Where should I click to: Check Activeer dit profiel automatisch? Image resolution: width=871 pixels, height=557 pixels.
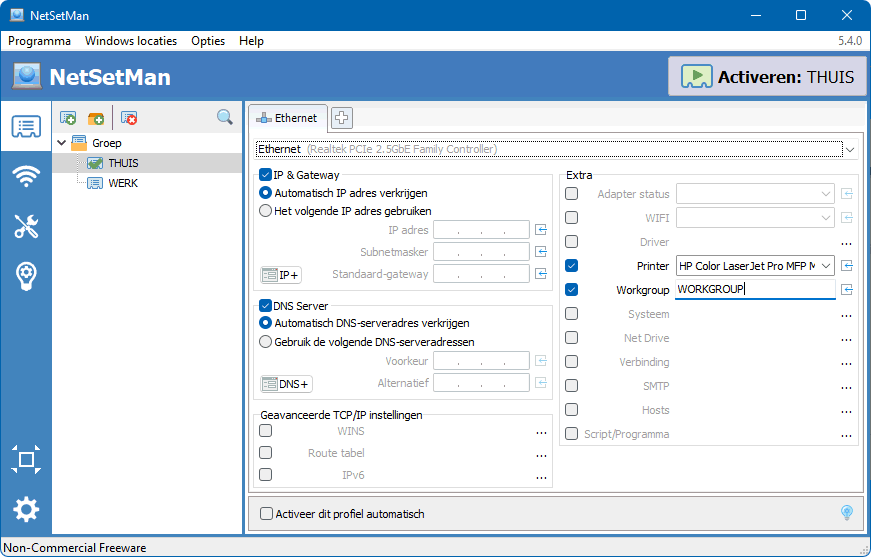(x=267, y=514)
